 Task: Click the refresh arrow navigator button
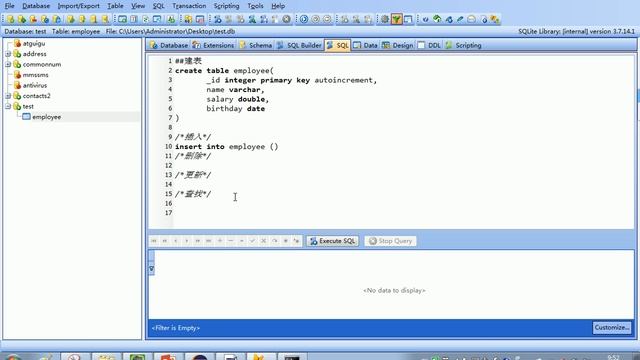pos(275,241)
